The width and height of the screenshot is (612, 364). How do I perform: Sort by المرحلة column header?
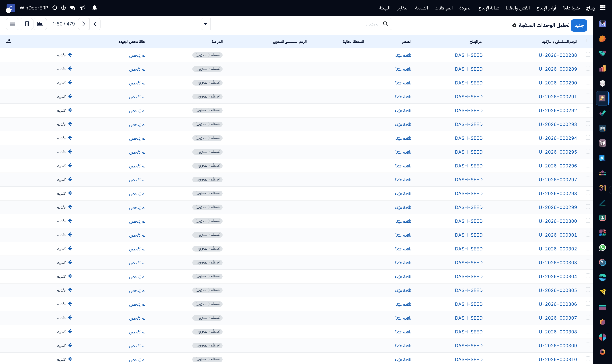point(217,42)
